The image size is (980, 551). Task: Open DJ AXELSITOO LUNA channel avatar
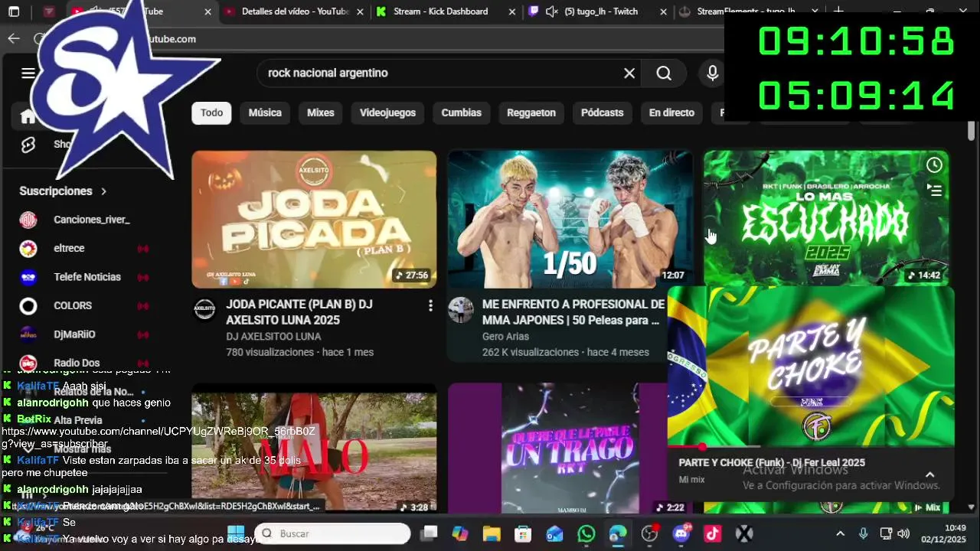point(204,310)
